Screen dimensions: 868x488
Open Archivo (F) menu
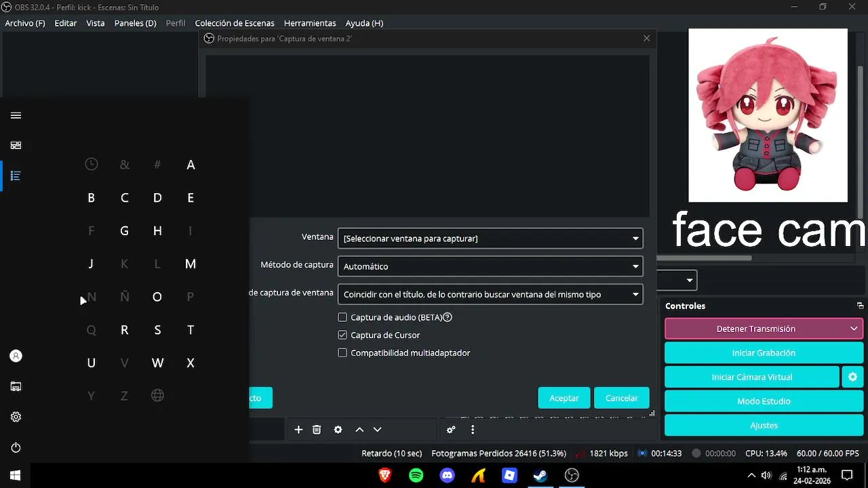click(25, 23)
